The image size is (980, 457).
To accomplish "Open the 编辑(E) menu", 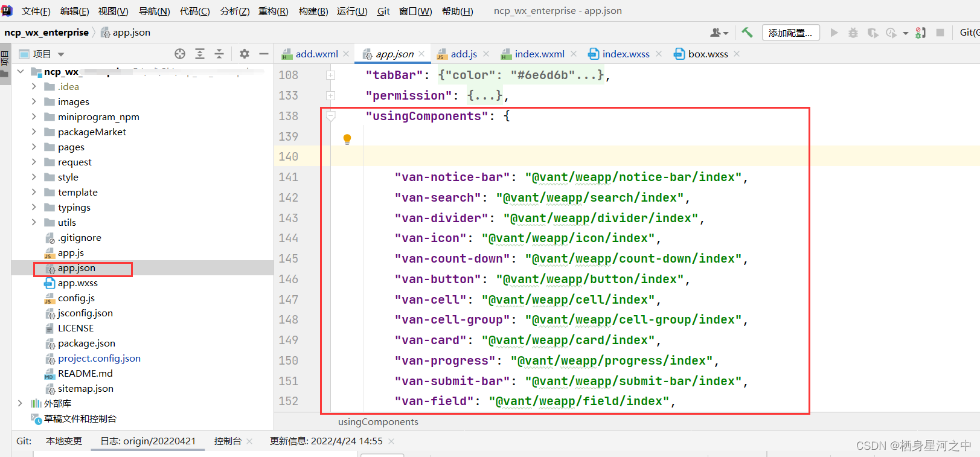I will coord(74,11).
